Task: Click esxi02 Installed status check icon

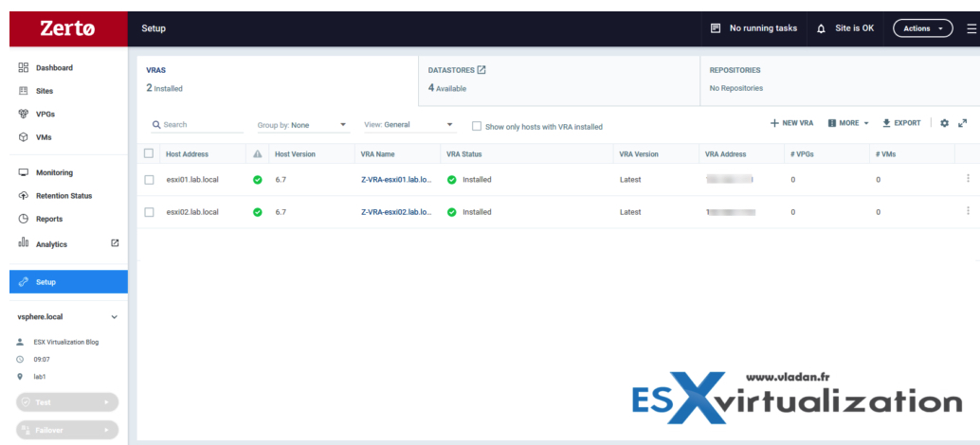Action: 452,212
